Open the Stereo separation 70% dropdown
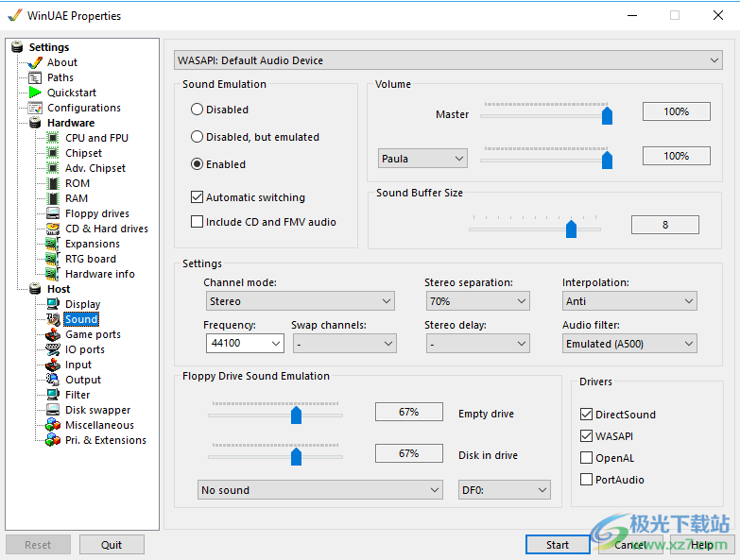The height and width of the screenshot is (560, 740). pos(477,300)
